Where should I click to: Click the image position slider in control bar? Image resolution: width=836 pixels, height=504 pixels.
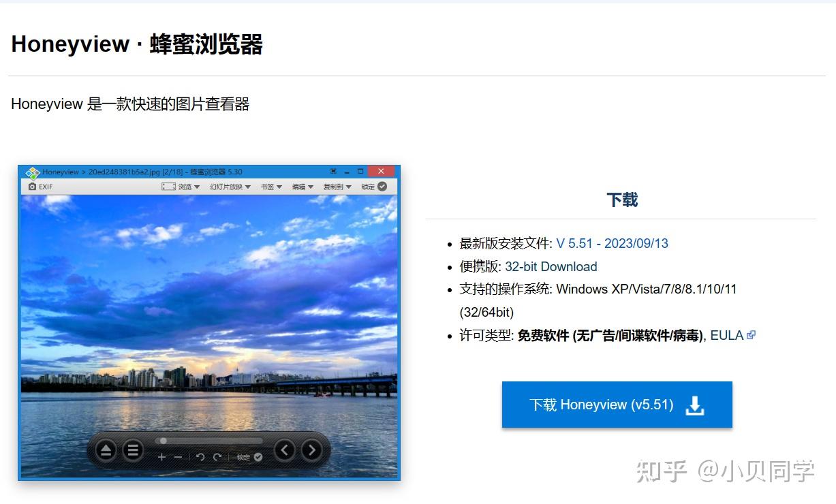click(x=208, y=441)
